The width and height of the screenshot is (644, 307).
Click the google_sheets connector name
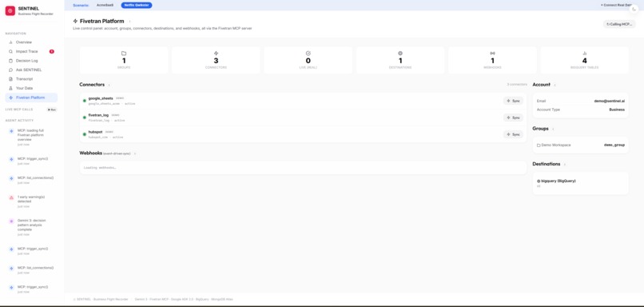(101, 98)
